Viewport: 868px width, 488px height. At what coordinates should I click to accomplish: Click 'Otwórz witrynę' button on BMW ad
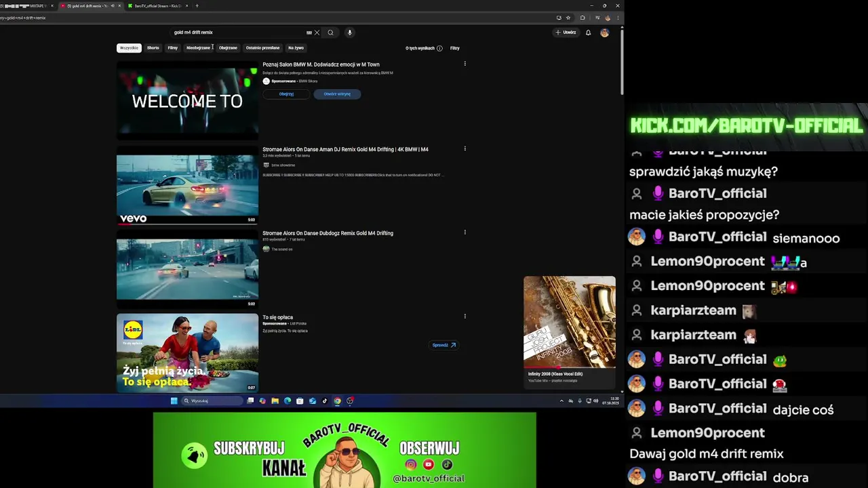coord(337,94)
